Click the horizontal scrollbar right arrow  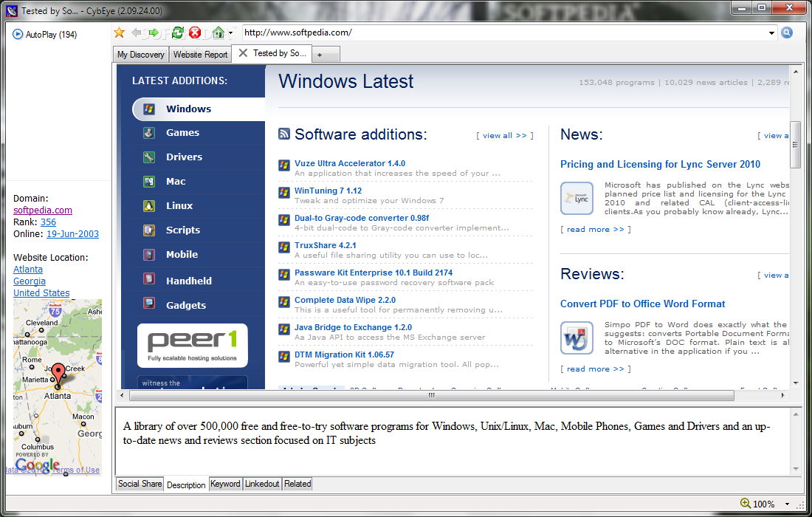[782, 395]
